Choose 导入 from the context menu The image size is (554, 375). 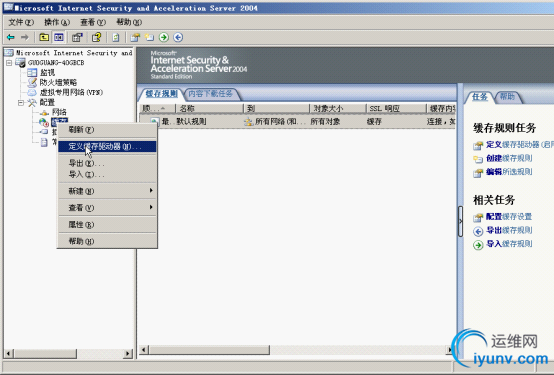pyautogui.click(x=107, y=174)
